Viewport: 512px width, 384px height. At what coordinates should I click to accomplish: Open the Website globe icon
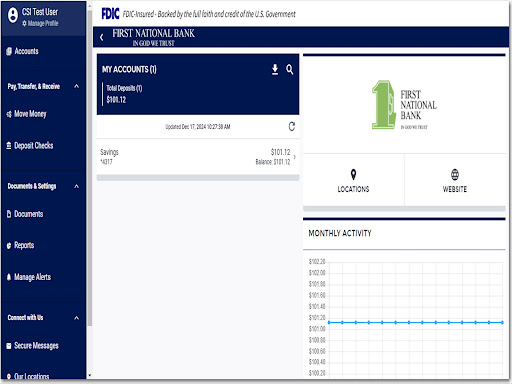click(455, 174)
